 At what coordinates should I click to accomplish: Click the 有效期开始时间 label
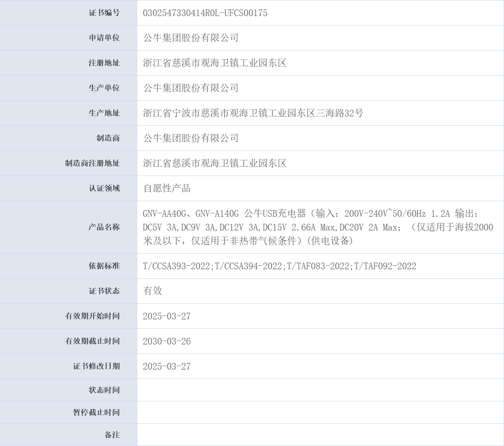pyautogui.click(x=92, y=316)
